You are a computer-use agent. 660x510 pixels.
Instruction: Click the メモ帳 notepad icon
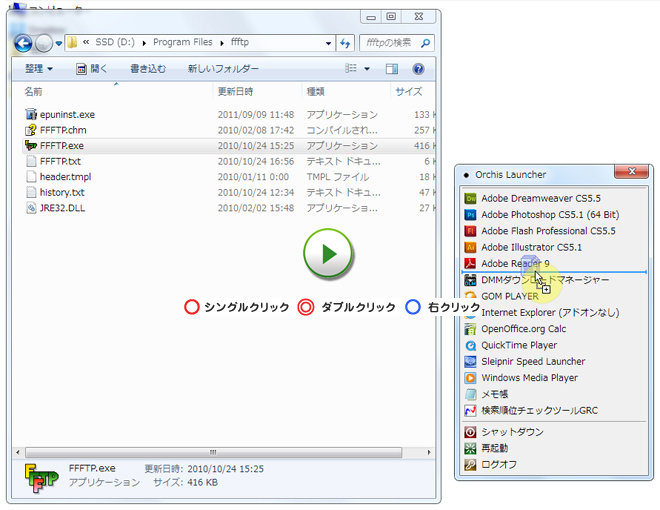[x=470, y=394]
